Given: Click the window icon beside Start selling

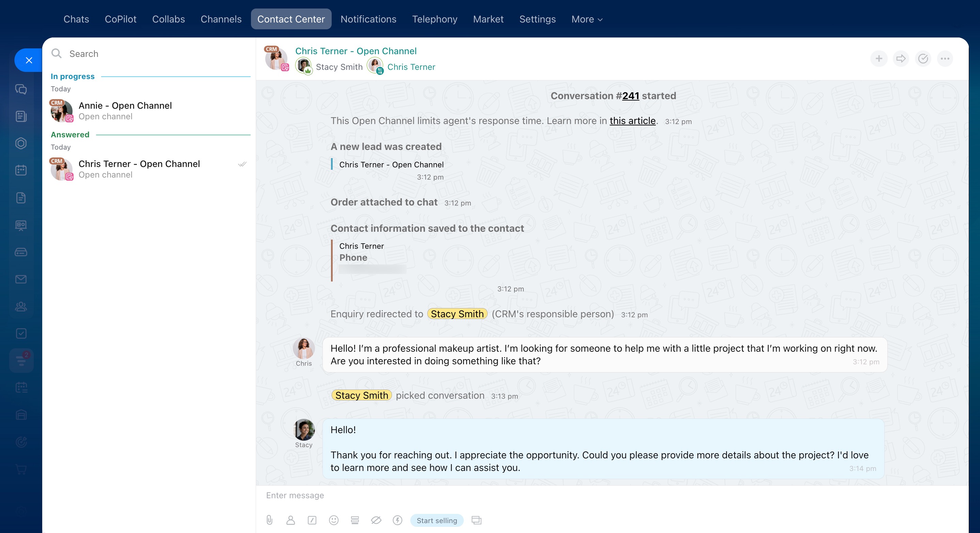Looking at the screenshot, I should (476, 520).
